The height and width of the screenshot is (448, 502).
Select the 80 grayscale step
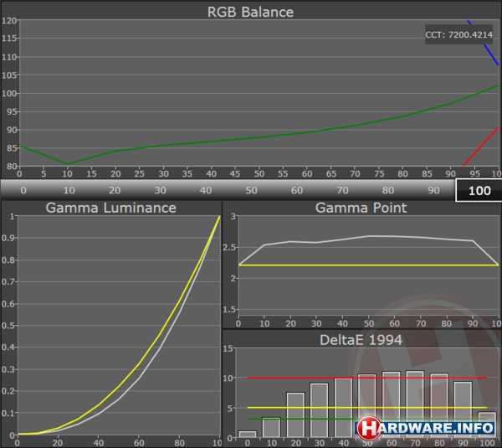pos(387,190)
